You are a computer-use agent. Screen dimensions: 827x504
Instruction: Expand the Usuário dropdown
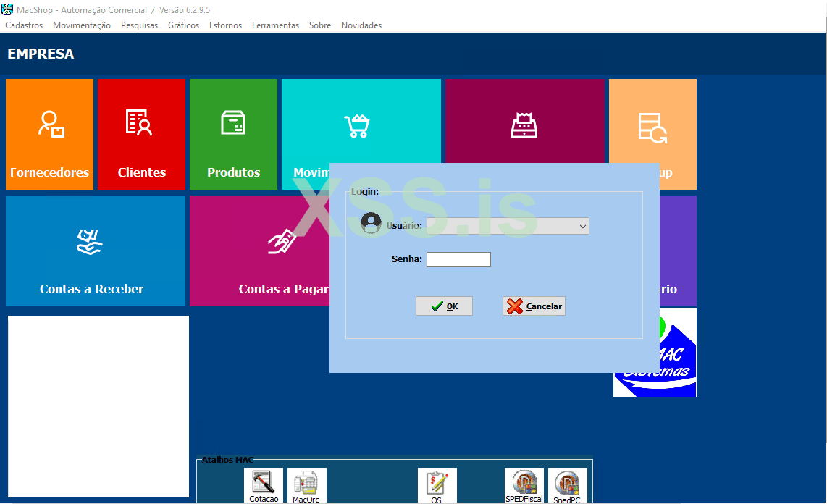point(582,226)
